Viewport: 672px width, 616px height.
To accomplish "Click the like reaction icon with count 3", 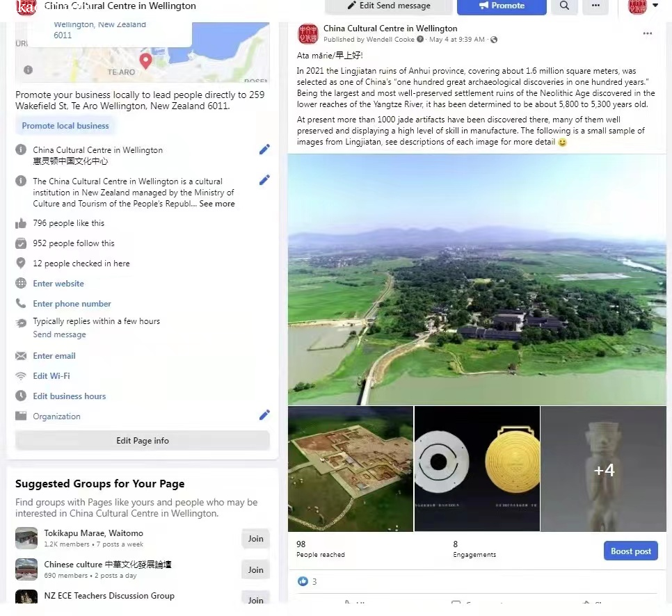I will [303, 581].
